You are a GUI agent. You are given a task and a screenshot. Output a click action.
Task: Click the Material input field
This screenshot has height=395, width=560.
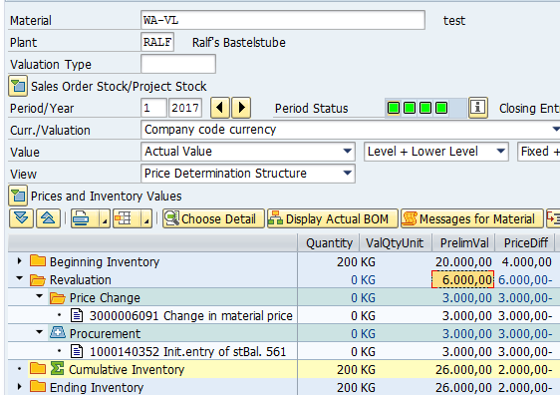[283, 20]
